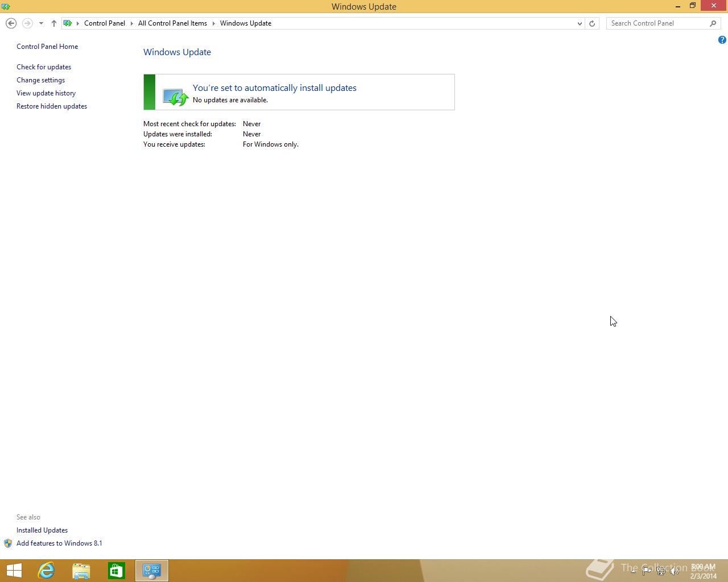728x582 pixels.
Task: Open Control Panel Home link
Action: [x=47, y=47]
